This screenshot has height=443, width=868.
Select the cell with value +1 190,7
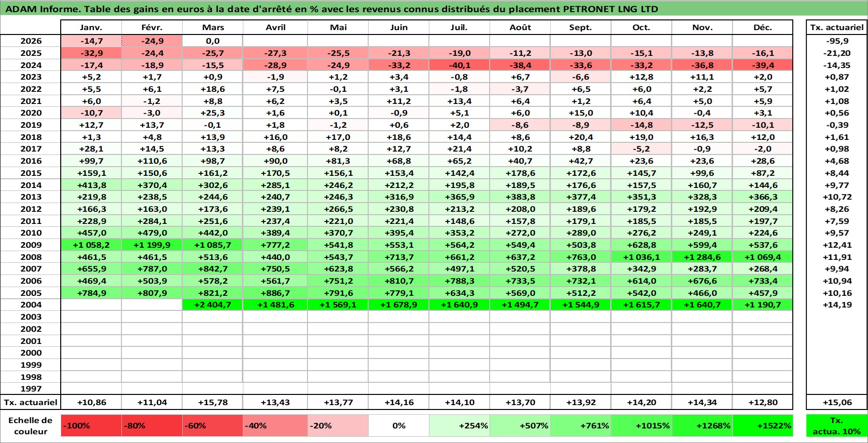pyautogui.click(x=763, y=305)
